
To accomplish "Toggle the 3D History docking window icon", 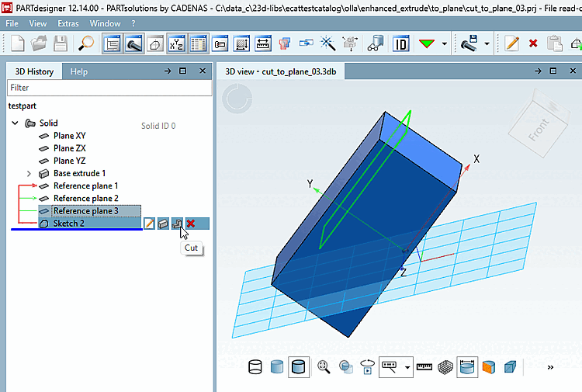I will coord(113,43).
